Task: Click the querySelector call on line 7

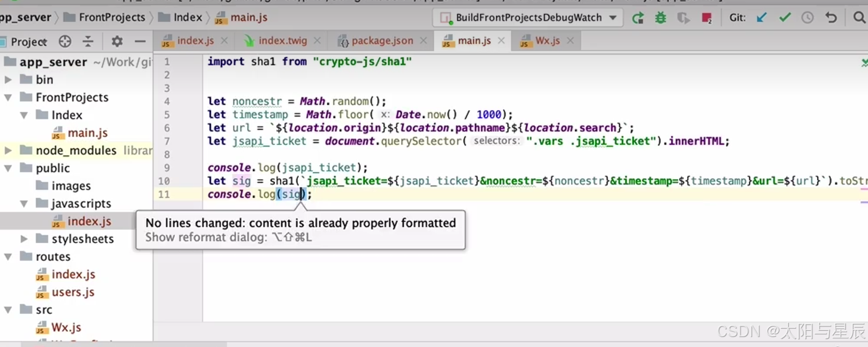Action: tap(421, 142)
